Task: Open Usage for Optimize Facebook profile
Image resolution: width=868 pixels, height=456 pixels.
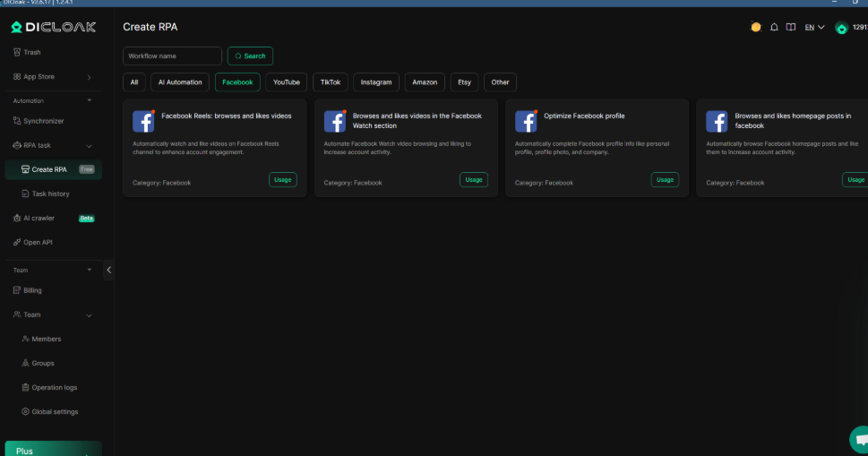Action: point(665,180)
